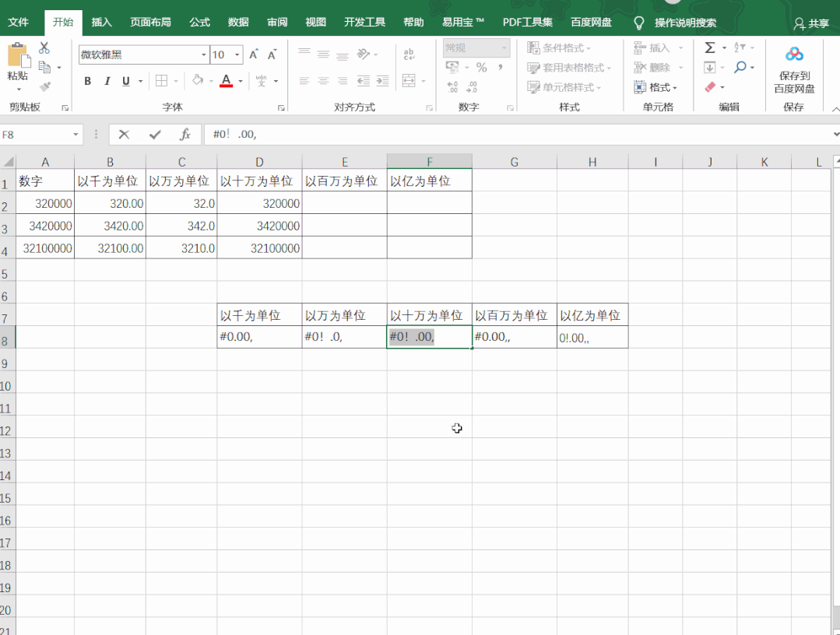Viewport: 840px width, 635px height.
Task: Open font group dialog launcher
Action: (x=281, y=107)
